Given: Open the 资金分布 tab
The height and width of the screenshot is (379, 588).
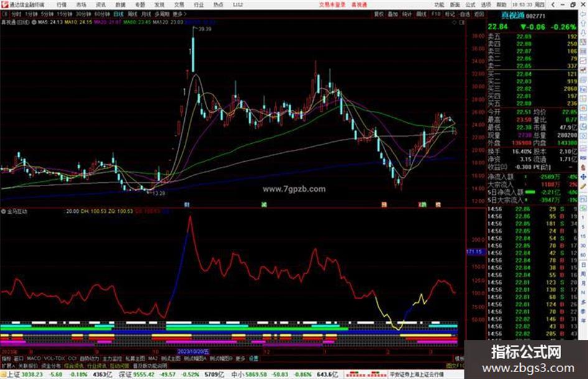Looking at the screenshot, I should click(x=51, y=365).
